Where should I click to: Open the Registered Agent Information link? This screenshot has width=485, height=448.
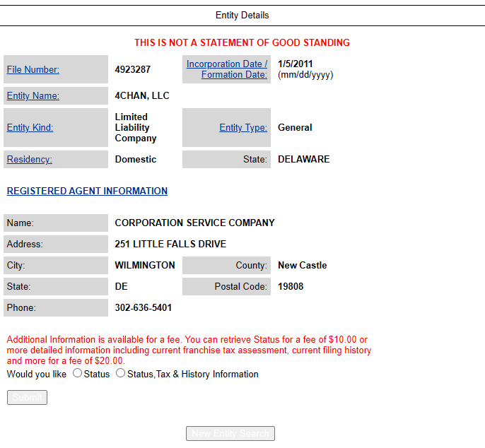(87, 191)
